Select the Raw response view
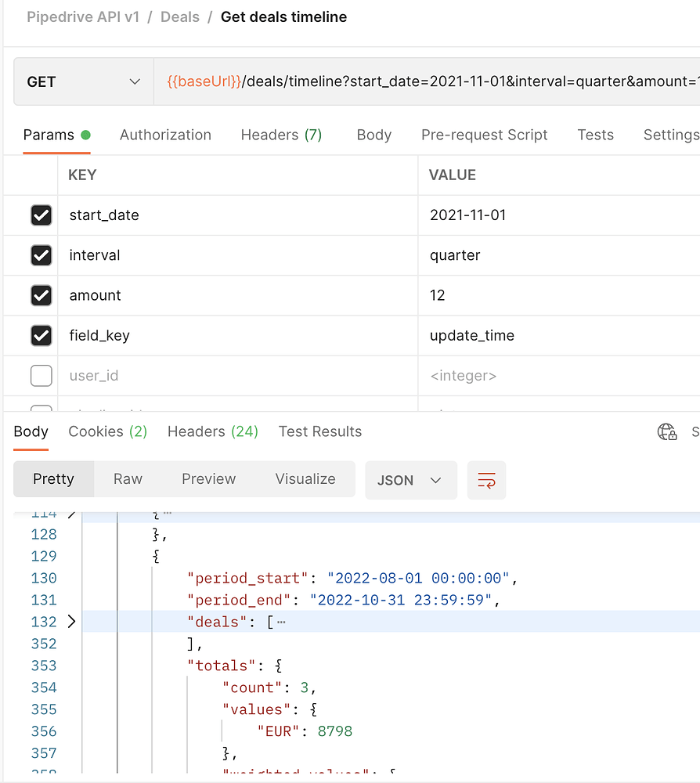This screenshot has width=700, height=783. click(x=128, y=478)
